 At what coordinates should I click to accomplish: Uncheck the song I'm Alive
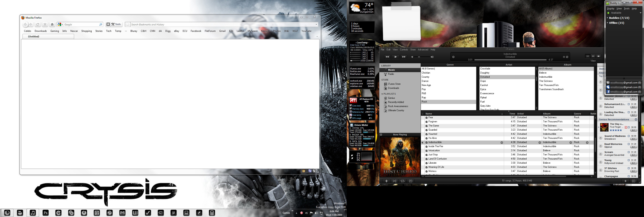(426, 138)
